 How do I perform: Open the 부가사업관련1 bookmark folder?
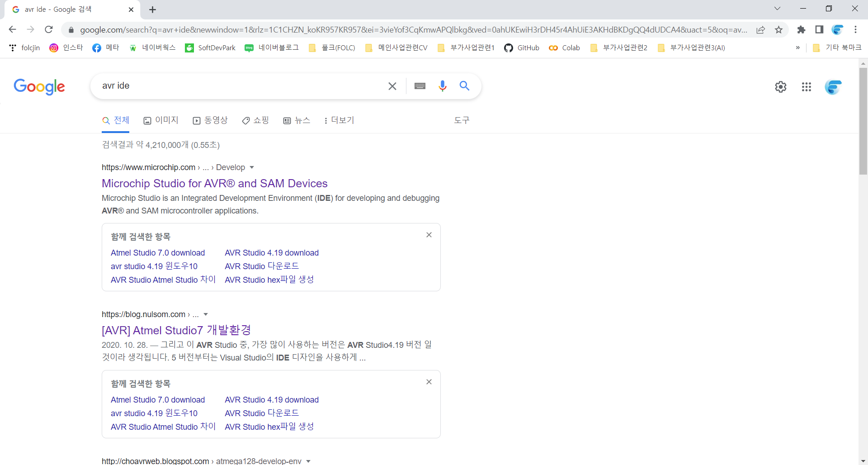tap(466, 48)
